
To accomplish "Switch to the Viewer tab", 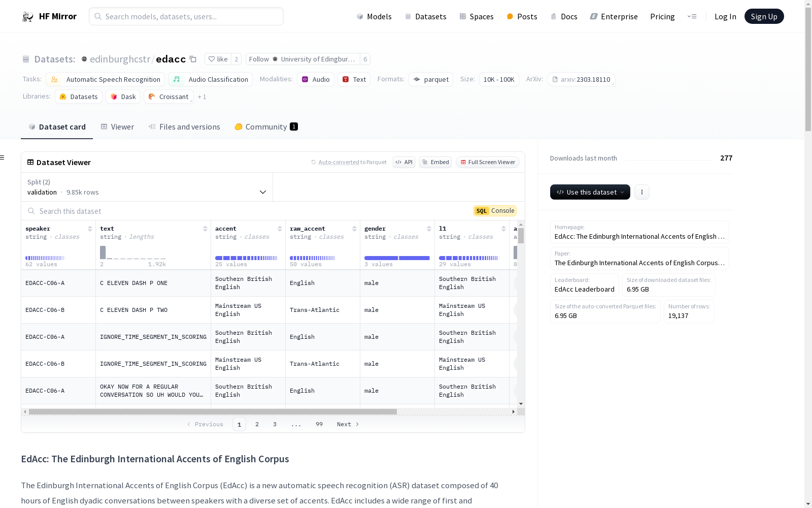I will tap(117, 127).
